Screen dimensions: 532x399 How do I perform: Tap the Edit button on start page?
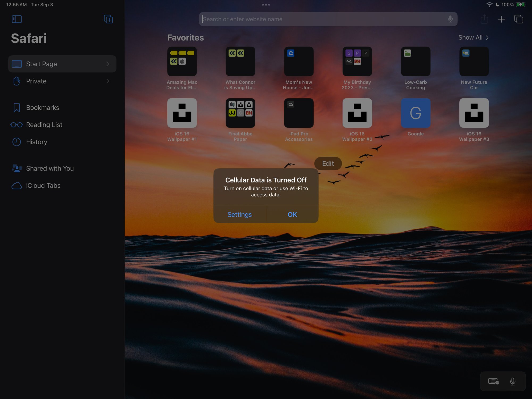tap(328, 164)
